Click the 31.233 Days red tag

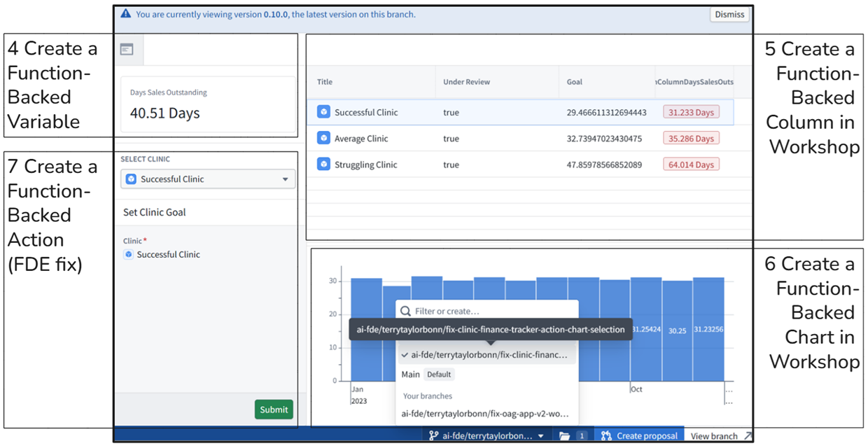[691, 112]
